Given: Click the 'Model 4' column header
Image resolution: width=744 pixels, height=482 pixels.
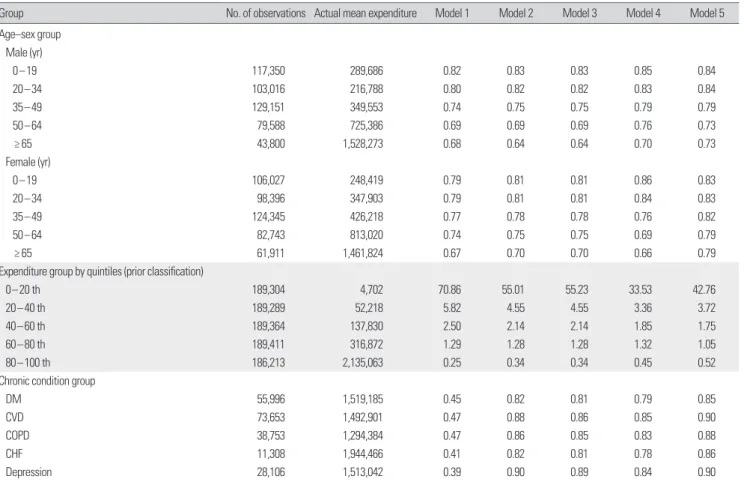Looking at the screenshot, I should click(643, 13).
